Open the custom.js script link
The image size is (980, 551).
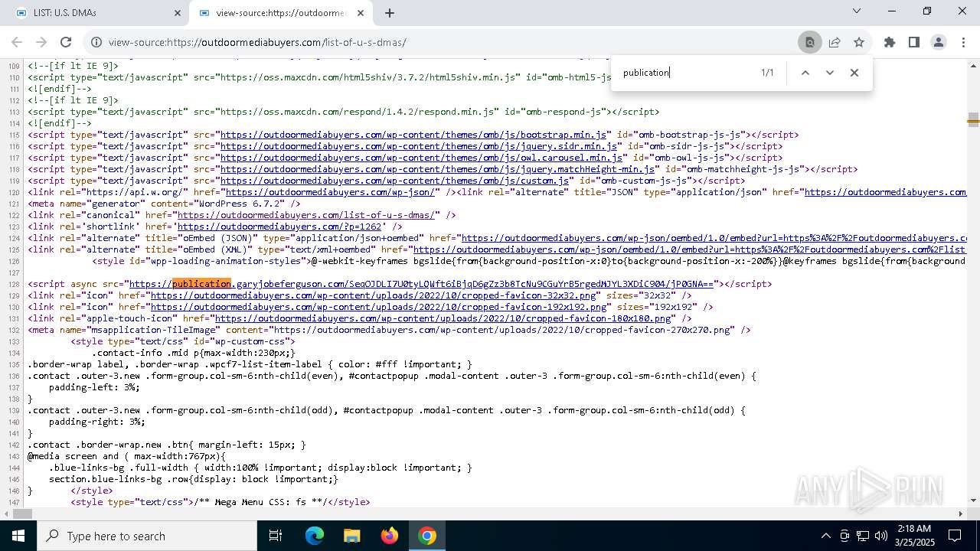[395, 181]
